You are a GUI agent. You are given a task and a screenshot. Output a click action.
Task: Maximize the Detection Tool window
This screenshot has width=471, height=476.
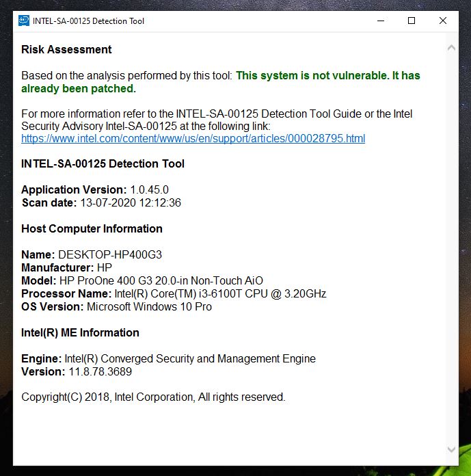(x=412, y=21)
